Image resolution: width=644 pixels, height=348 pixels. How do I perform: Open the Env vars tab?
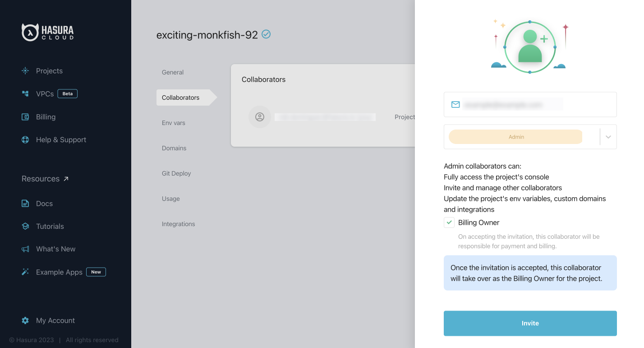(x=174, y=123)
